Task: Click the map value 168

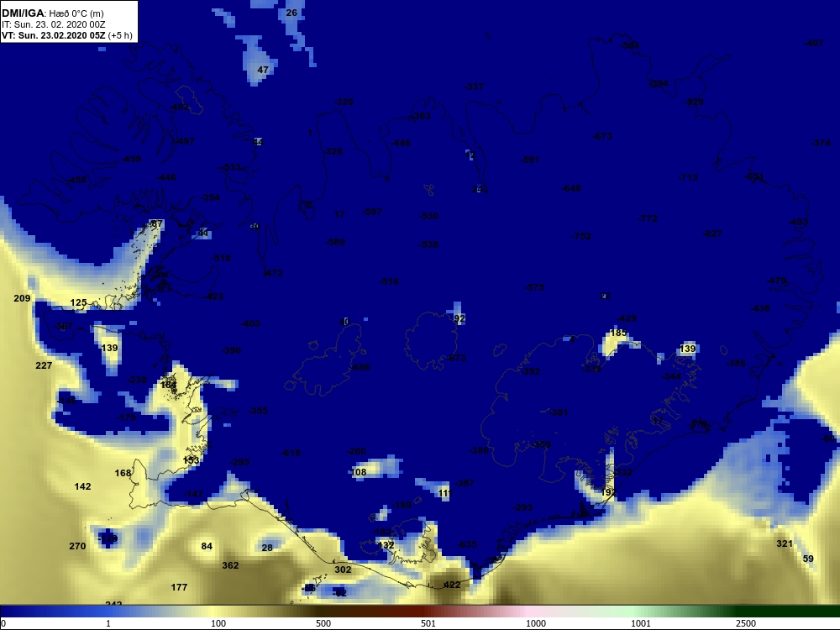Action: (123, 473)
